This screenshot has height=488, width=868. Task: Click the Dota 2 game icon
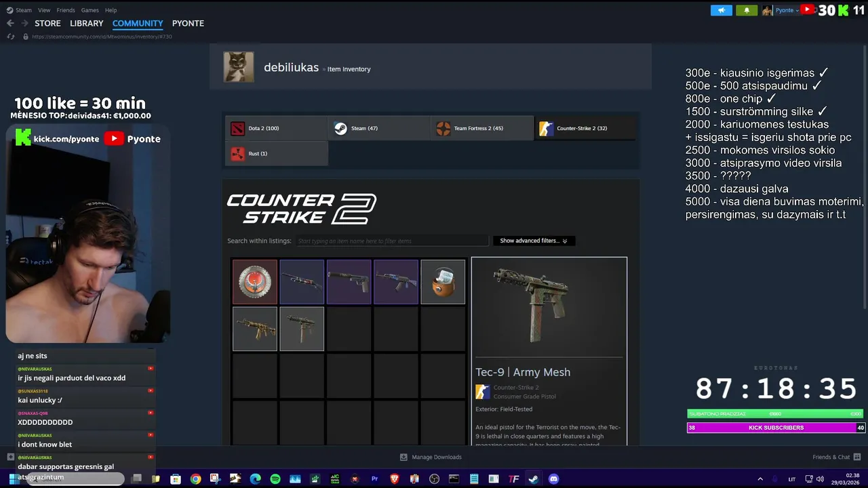[237, 129]
